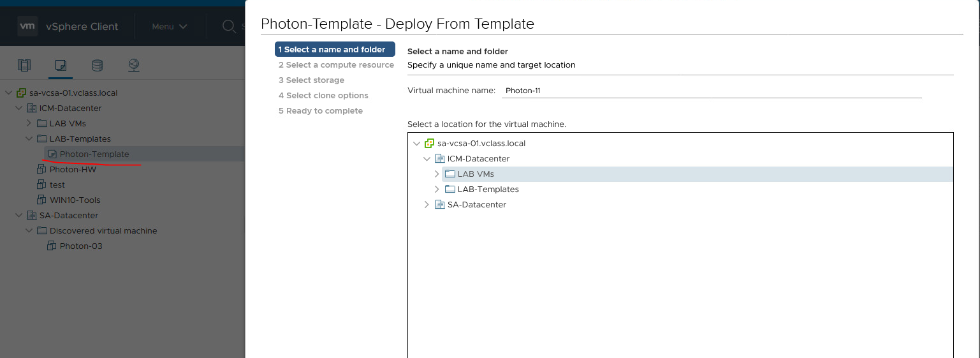
Task: Click the vSphere Client vm logo
Action: [x=27, y=26]
